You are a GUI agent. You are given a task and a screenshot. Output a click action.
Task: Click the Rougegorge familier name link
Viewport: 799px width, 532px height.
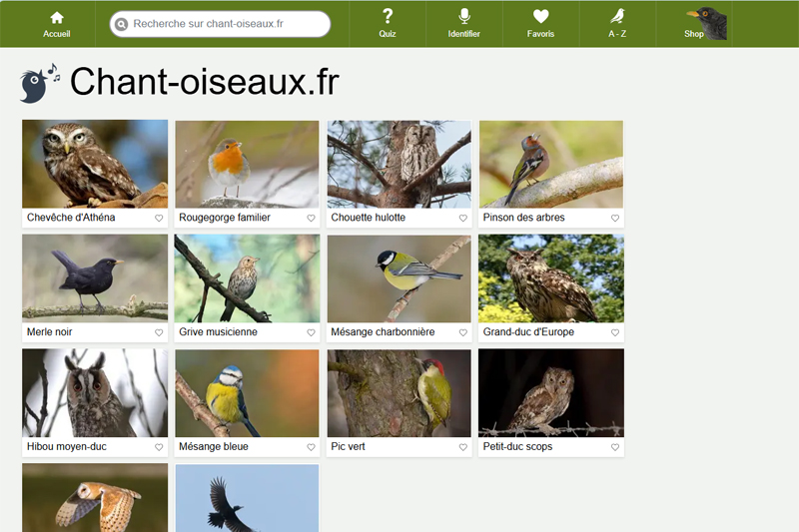[x=225, y=218]
